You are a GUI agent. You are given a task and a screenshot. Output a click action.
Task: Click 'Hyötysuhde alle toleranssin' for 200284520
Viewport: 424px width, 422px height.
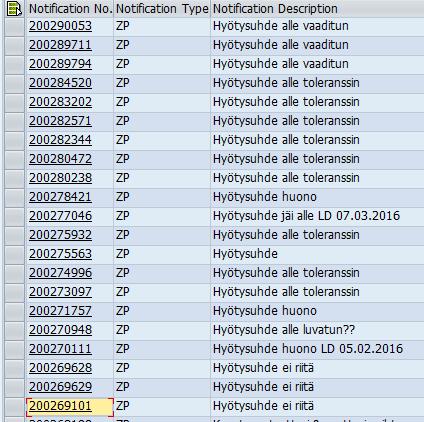(286, 83)
